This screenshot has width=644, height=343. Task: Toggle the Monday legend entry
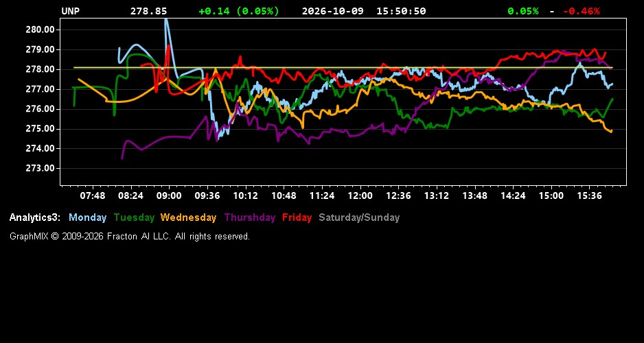(x=87, y=217)
